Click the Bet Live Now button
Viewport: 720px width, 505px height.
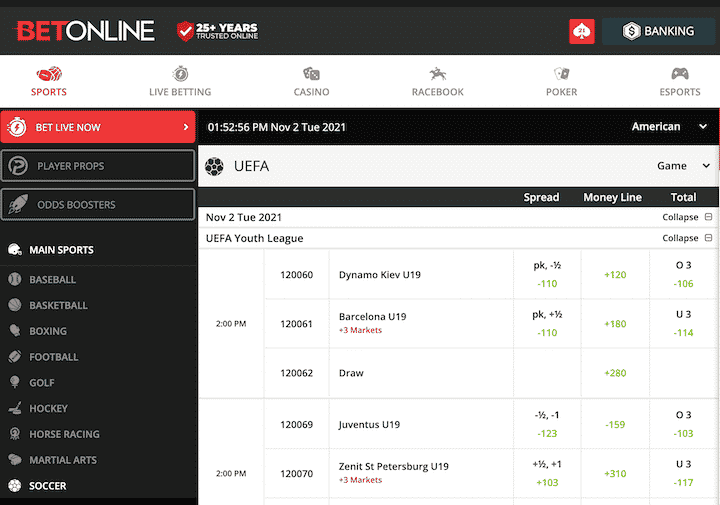click(x=98, y=127)
